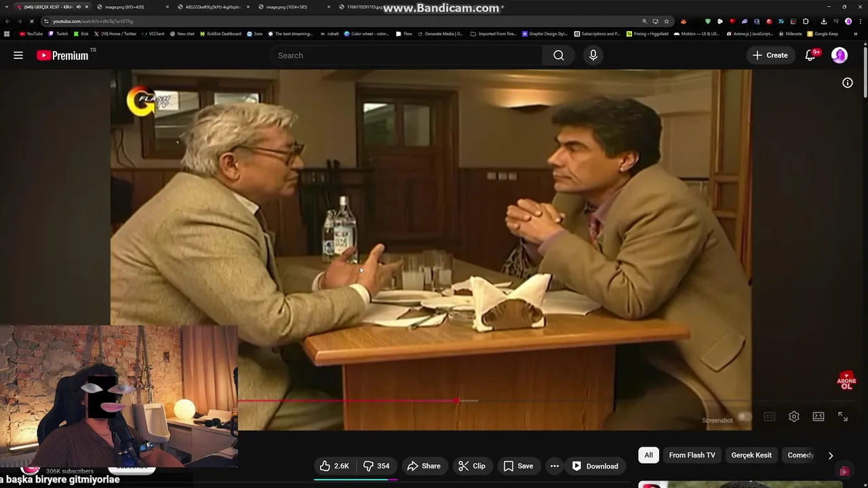Stop loading the page
Image resolution: width=868 pixels, height=488 pixels.
click(32, 21)
